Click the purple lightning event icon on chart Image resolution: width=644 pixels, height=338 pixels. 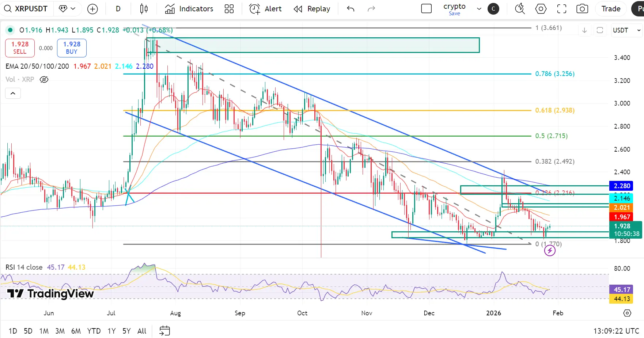[x=550, y=250]
